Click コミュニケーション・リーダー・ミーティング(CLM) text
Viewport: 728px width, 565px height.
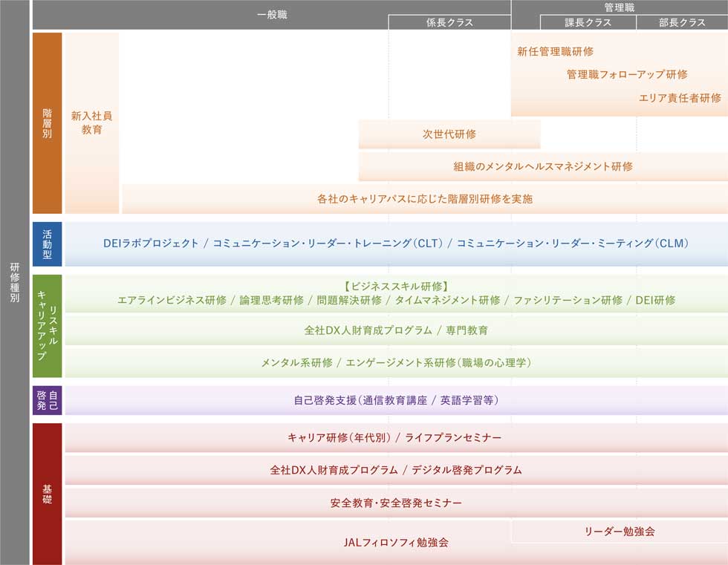click(x=573, y=243)
